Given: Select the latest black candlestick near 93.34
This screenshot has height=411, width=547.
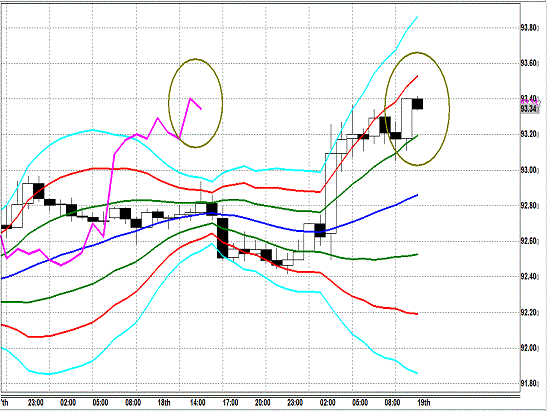Looking at the screenshot, I should [418, 104].
